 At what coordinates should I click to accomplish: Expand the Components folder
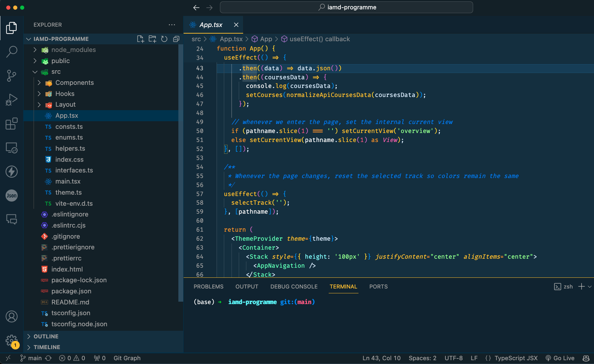pyautogui.click(x=74, y=83)
